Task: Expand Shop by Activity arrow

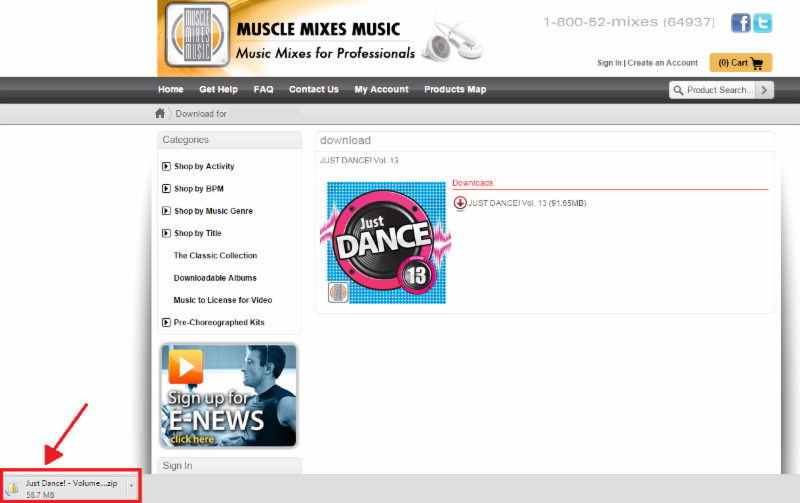Action: [166, 166]
